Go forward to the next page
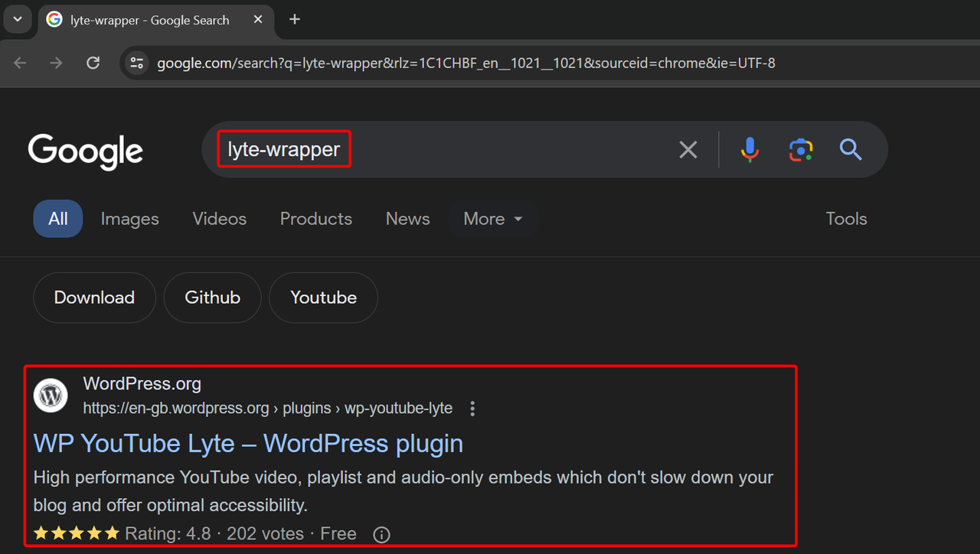 click(57, 63)
